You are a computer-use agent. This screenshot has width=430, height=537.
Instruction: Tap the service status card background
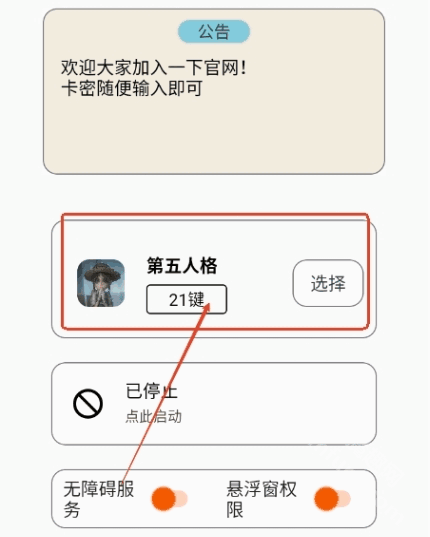(274, 403)
